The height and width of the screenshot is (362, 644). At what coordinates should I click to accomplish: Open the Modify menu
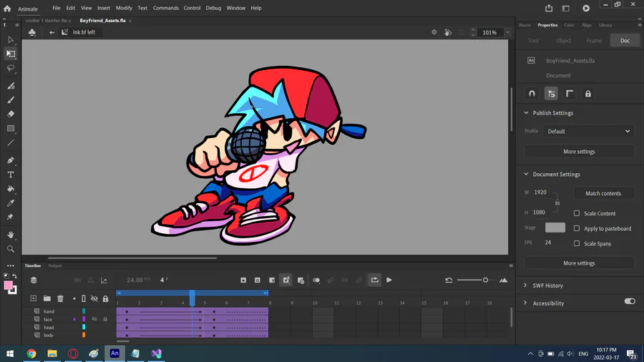point(124,8)
